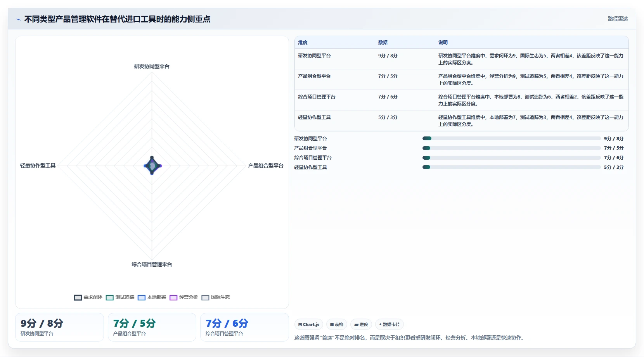Toggle the 本地部署 legend series
The image size is (644, 357).
[x=152, y=297]
